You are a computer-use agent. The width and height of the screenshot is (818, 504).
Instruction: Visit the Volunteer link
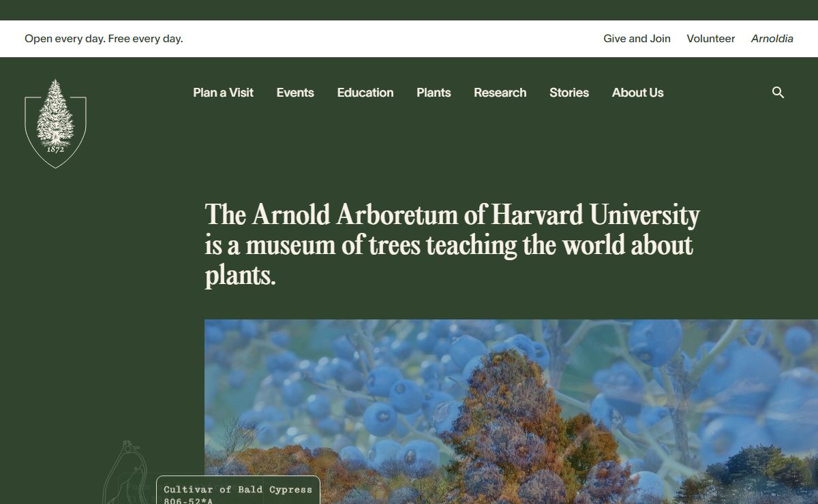point(710,39)
